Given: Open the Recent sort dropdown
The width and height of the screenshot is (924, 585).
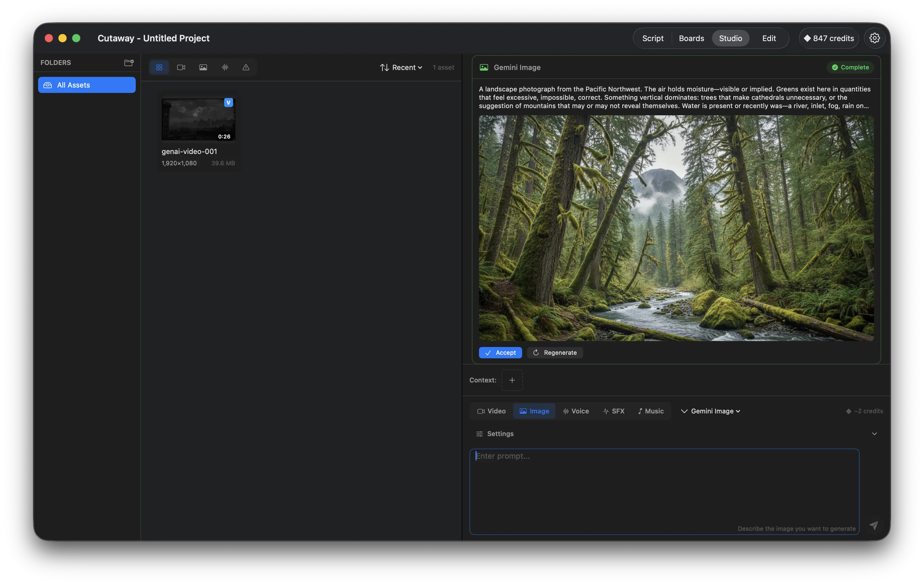Looking at the screenshot, I should [401, 68].
